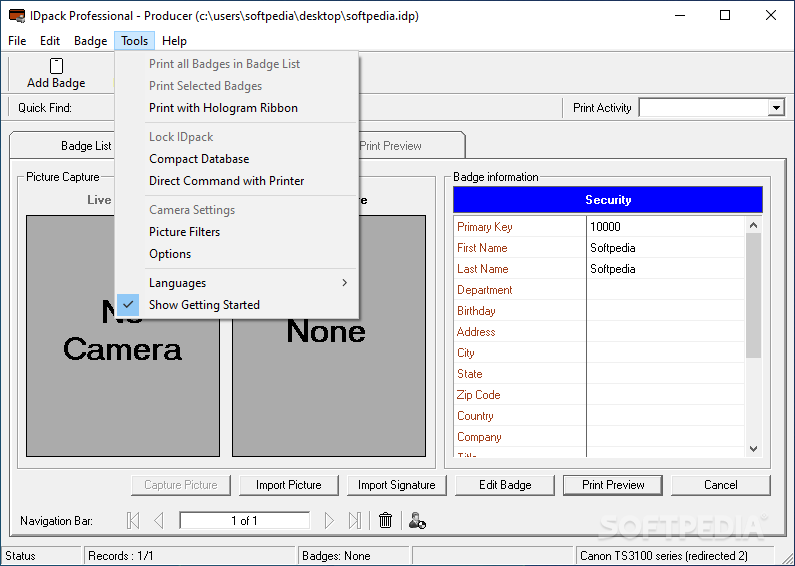
Task: Click the empty Address value cell
Action: click(665, 332)
